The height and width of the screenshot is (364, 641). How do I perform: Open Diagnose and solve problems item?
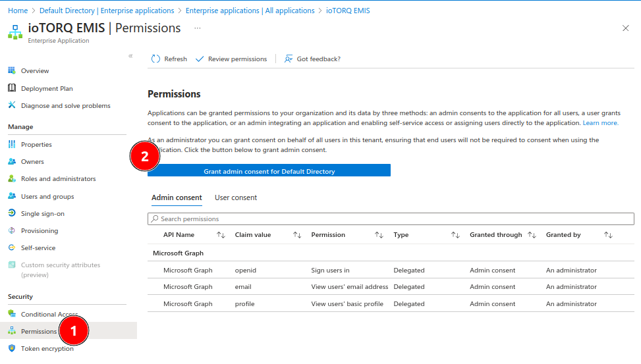click(x=66, y=106)
